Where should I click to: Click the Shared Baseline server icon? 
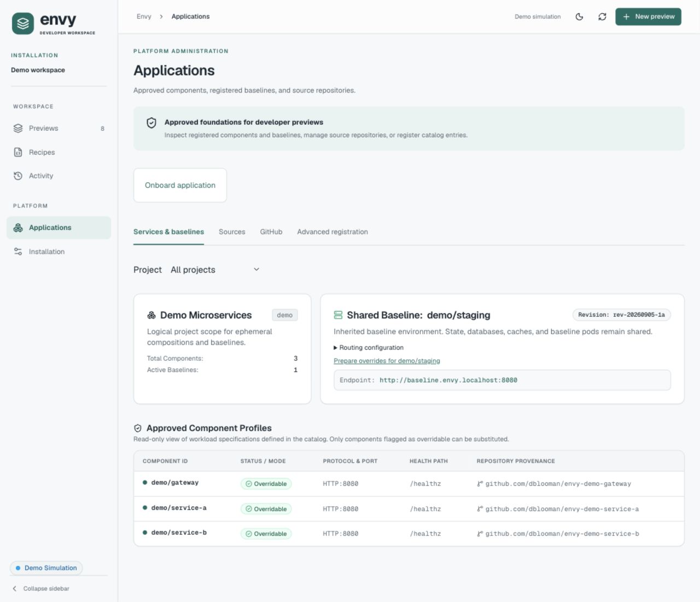click(x=338, y=315)
